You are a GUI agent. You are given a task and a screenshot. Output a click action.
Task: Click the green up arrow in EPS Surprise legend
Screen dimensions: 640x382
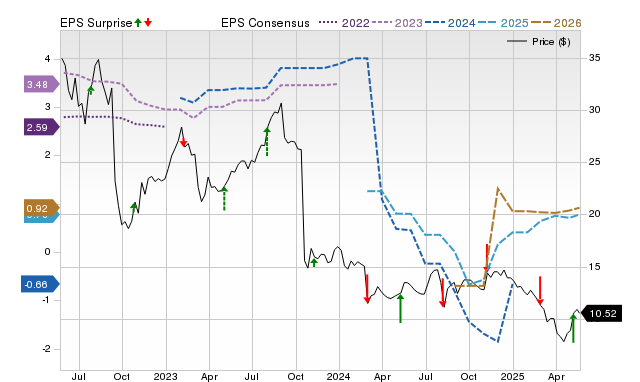(138, 23)
